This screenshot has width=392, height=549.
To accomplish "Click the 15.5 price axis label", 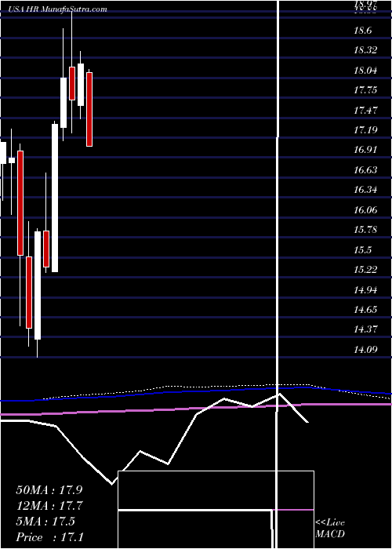I will (362, 249).
